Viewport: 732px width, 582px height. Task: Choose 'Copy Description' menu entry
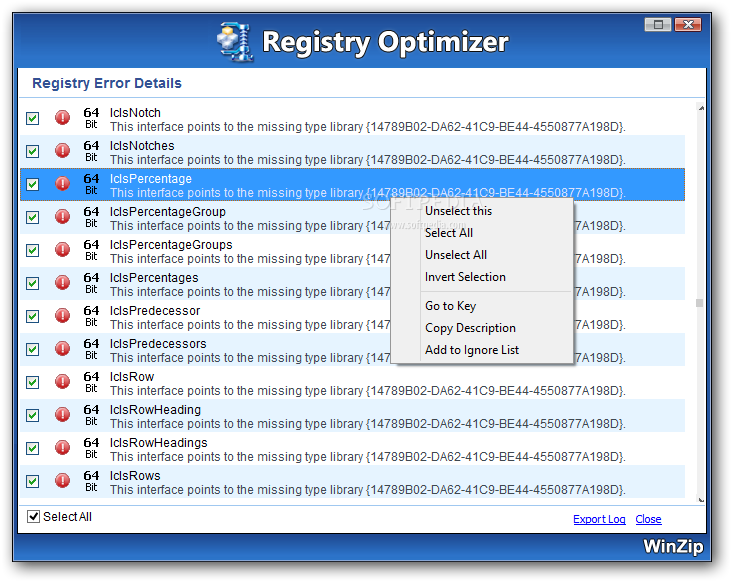pyautogui.click(x=470, y=328)
